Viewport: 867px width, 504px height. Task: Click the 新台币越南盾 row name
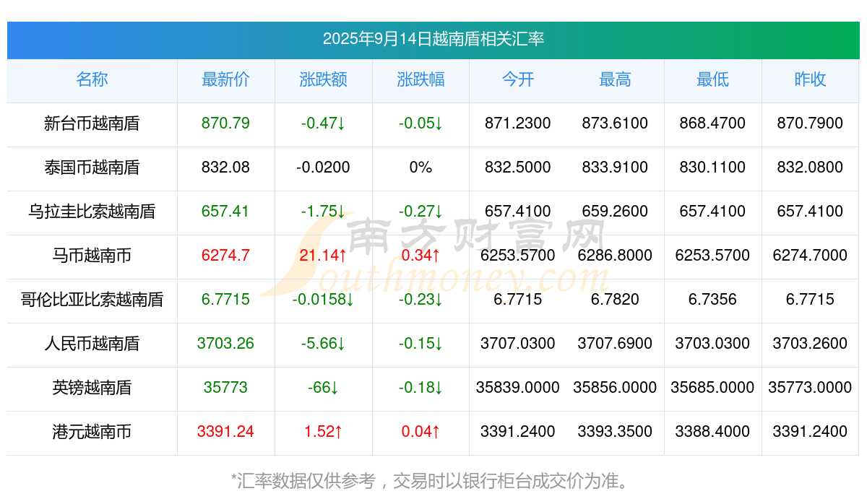pyautogui.click(x=92, y=123)
